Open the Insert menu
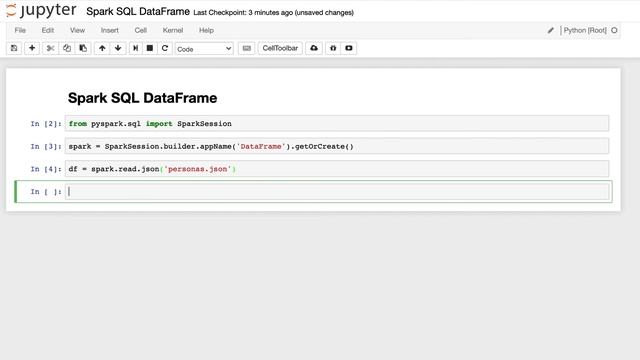 tap(109, 30)
